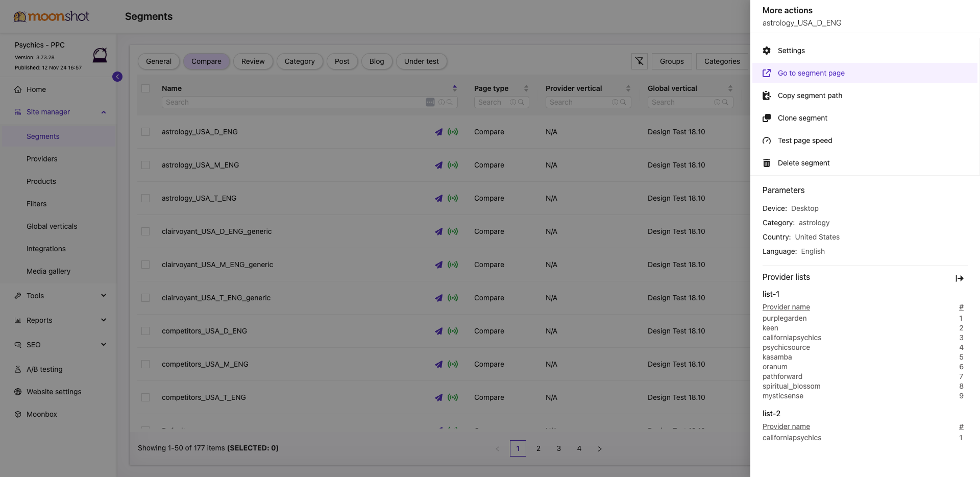Check the competitors_USA_D_ENG row checkbox
Screen dimensions: 980x477
click(145, 331)
